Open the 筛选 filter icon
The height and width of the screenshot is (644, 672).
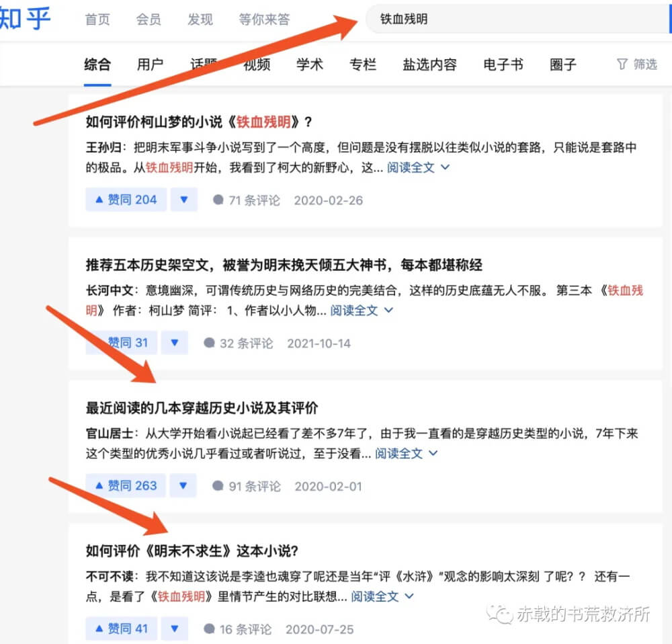(x=622, y=65)
